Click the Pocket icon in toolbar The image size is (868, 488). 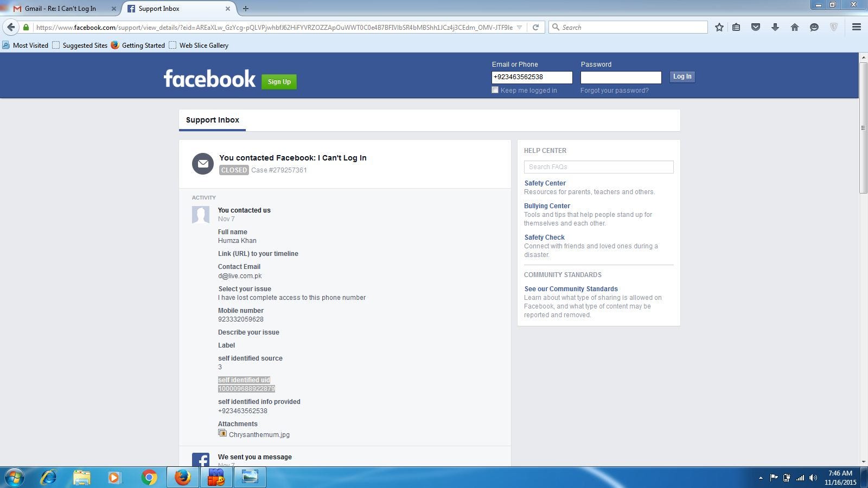click(756, 27)
